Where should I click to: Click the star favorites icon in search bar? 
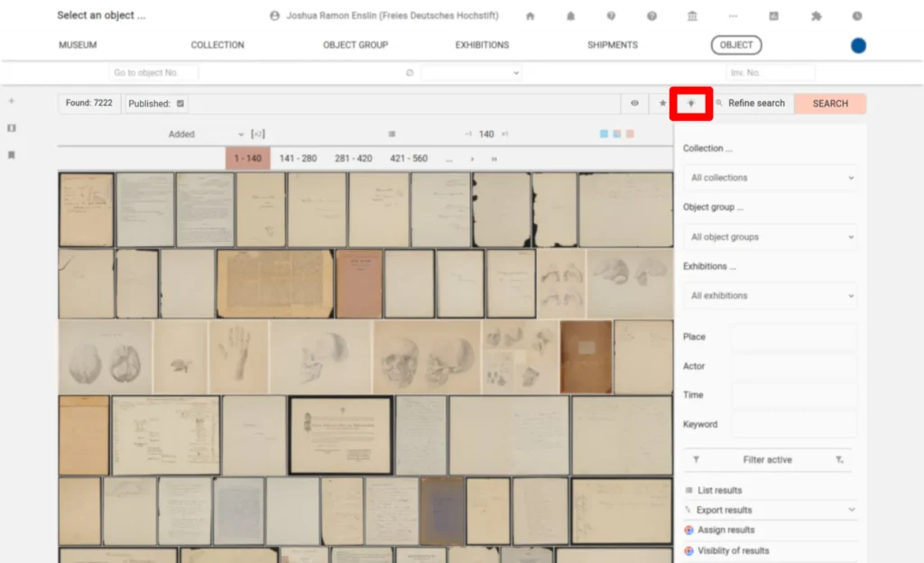coord(662,103)
